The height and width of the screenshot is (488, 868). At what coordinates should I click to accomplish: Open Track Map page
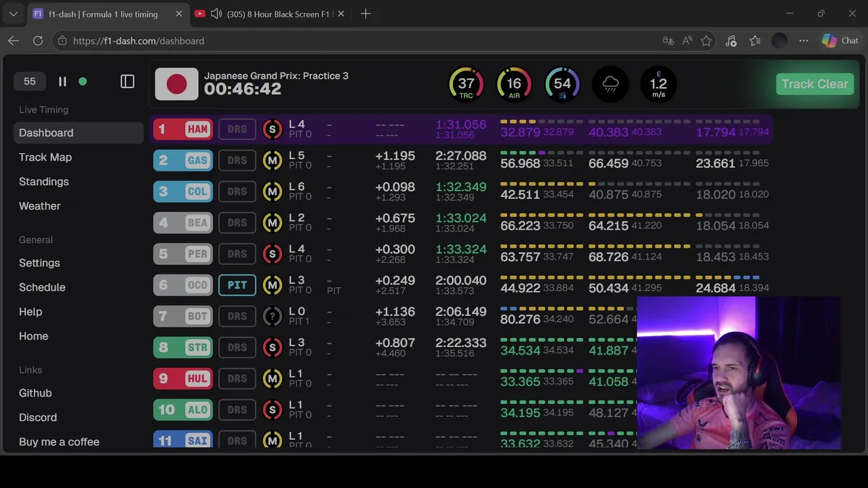tap(45, 157)
